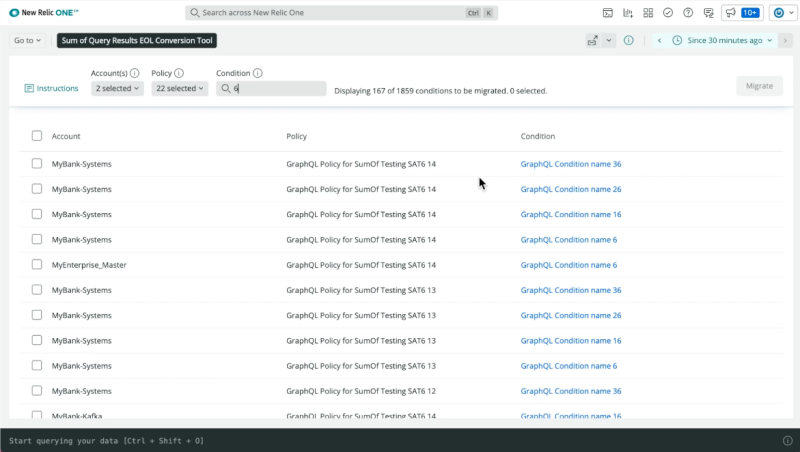Click the Start querying your data bar
The height and width of the screenshot is (452, 800).
coord(400,440)
